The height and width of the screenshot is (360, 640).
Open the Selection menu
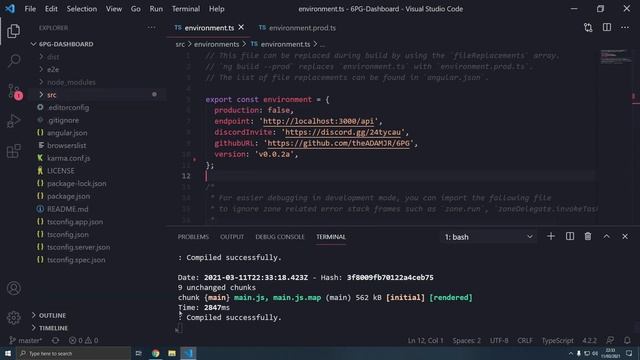pos(82,9)
